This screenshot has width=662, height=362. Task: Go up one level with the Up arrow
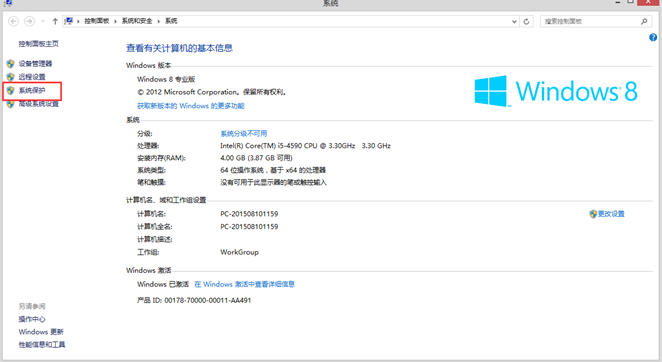(55, 21)
